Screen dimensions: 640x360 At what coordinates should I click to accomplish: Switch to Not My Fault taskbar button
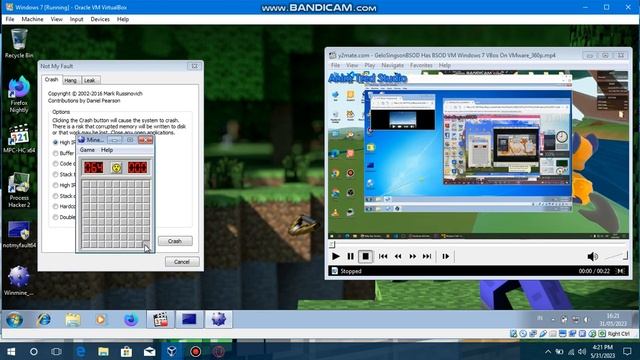coord(189,320)
